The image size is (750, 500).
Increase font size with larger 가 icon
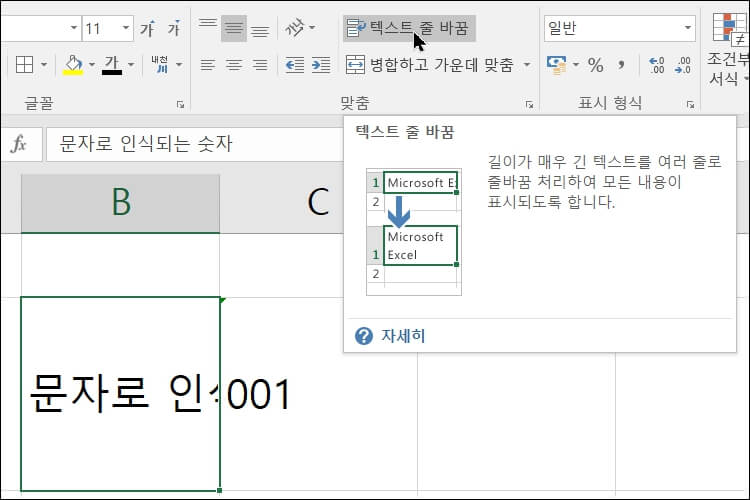coord(148,29)
